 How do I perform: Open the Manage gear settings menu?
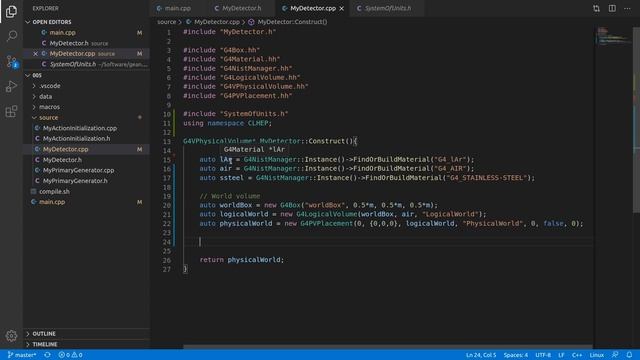click(x=11, y=336)
